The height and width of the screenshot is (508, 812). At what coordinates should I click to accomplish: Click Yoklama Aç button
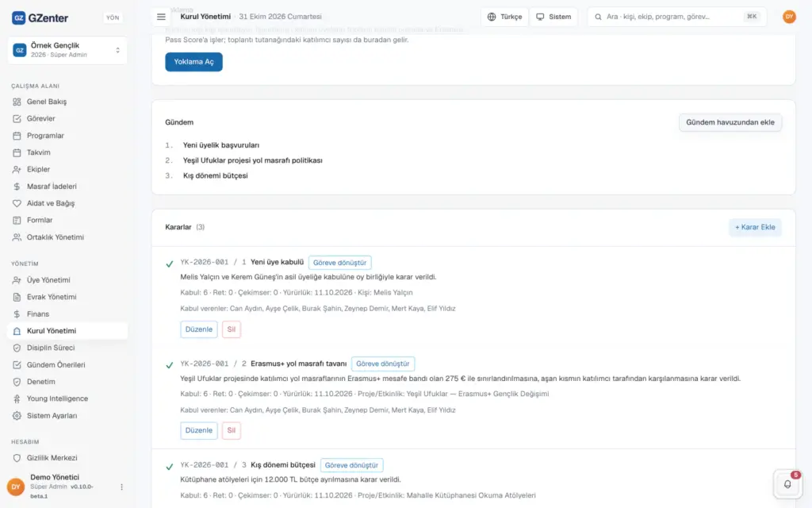pos(193,62)
